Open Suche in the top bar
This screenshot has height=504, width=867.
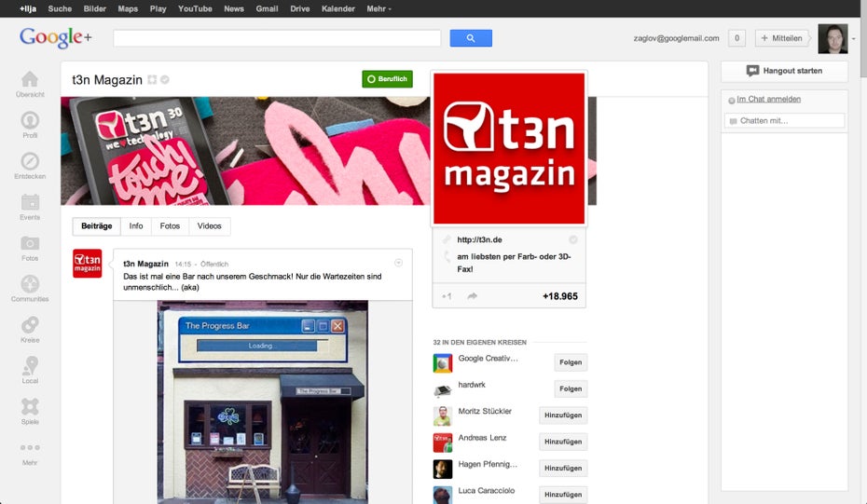click(x=60, y=8)
